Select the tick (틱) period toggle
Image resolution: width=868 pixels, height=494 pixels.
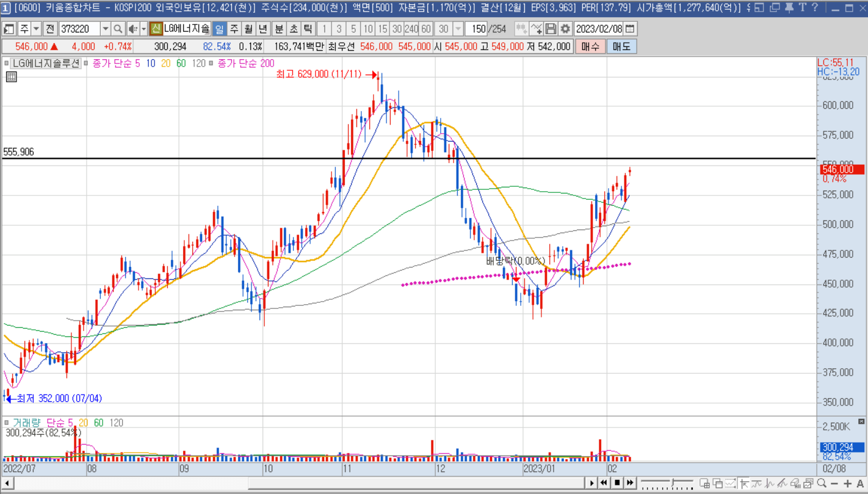coord(308,29)
